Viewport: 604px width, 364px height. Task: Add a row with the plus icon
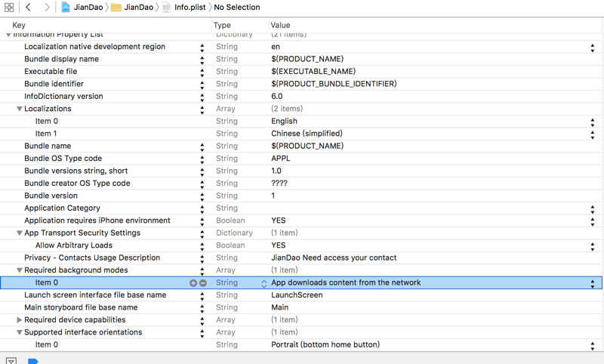click(x=193, y=283)
